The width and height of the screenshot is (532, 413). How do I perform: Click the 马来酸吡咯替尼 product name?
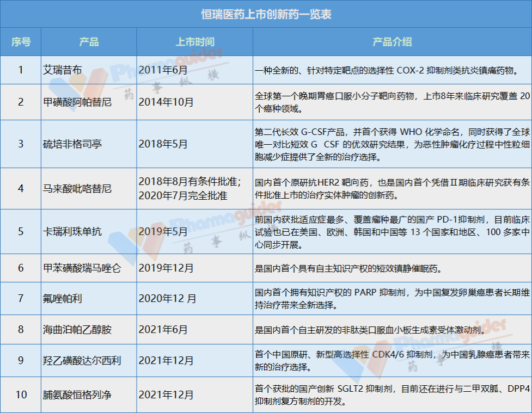tap(77, 188)
